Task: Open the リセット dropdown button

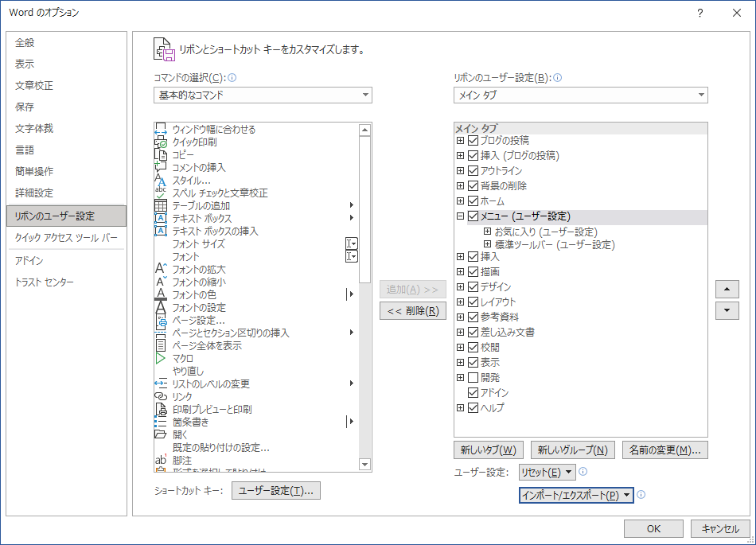Action: [x=548, y=473]
